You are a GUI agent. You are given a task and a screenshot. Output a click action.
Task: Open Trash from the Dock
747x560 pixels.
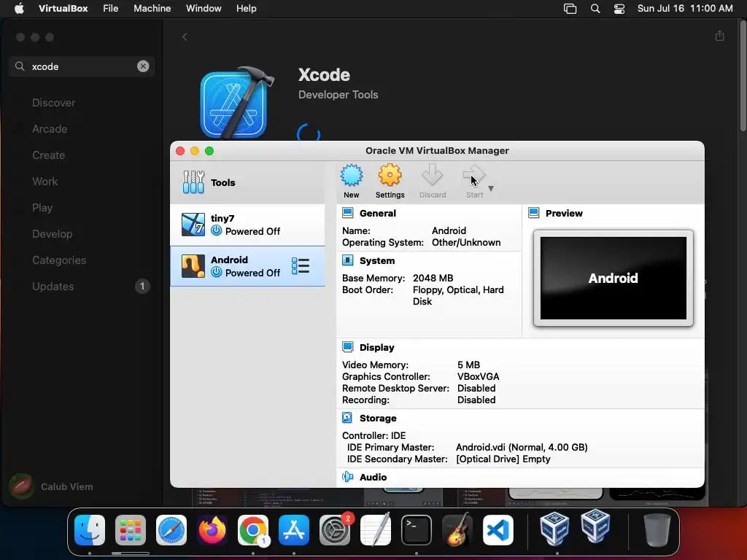pyautogui.click(x=657, y=530)
